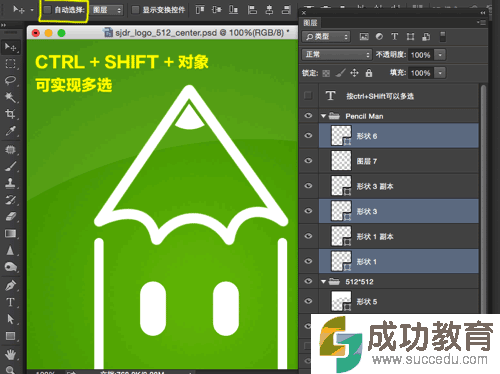The image size is (500, 374).
Task: Select the 形状 3 副本 layer thumbnail
Action: (341, 186)
